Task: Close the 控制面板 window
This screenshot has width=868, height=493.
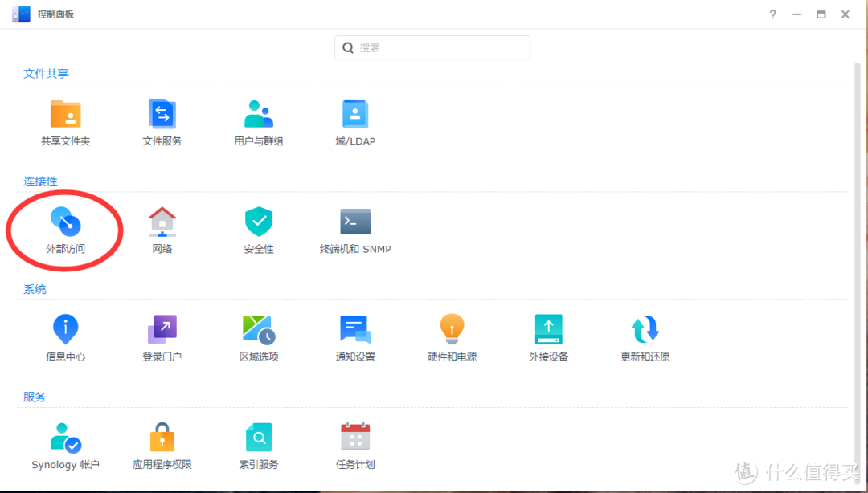Action: tap(845, 14)
